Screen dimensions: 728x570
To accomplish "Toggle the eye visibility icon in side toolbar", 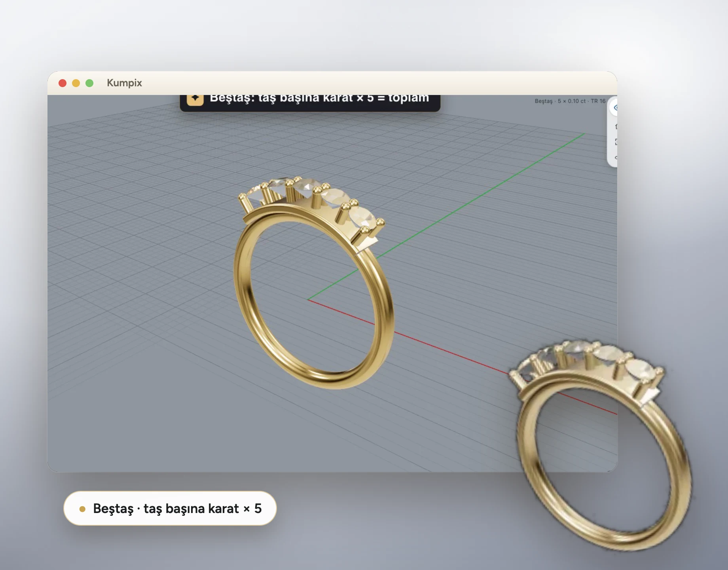I will pyautogui.click(x=615, y=108).
